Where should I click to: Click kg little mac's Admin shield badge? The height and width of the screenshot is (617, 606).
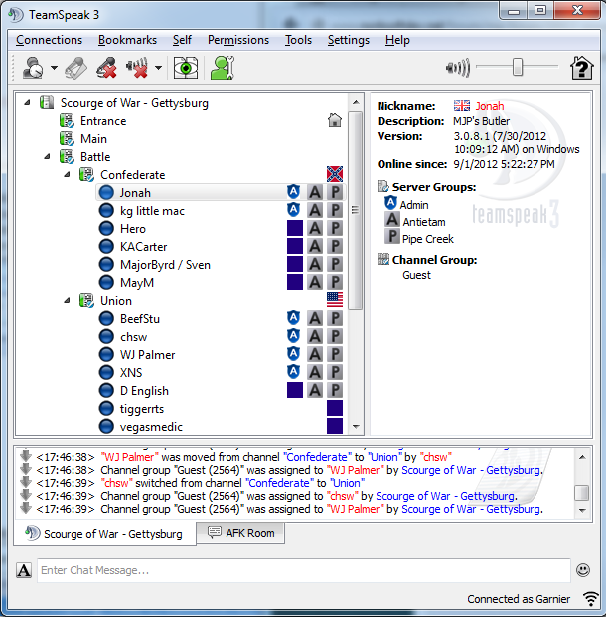294,210
